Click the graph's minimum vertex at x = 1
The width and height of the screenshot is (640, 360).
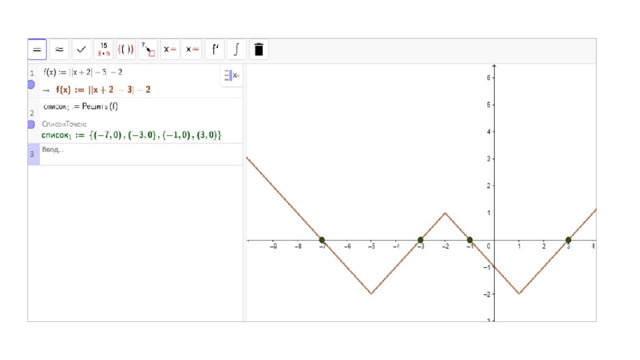(519, 293)
